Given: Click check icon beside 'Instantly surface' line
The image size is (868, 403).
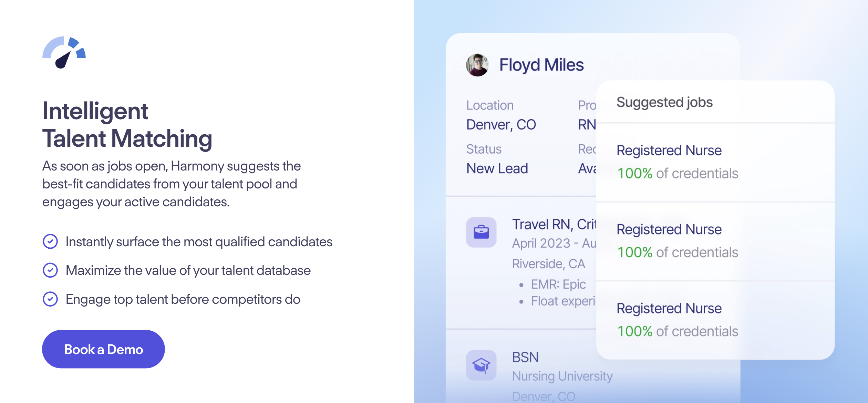Looking at the screenshot, I should (x=50, y=241).
